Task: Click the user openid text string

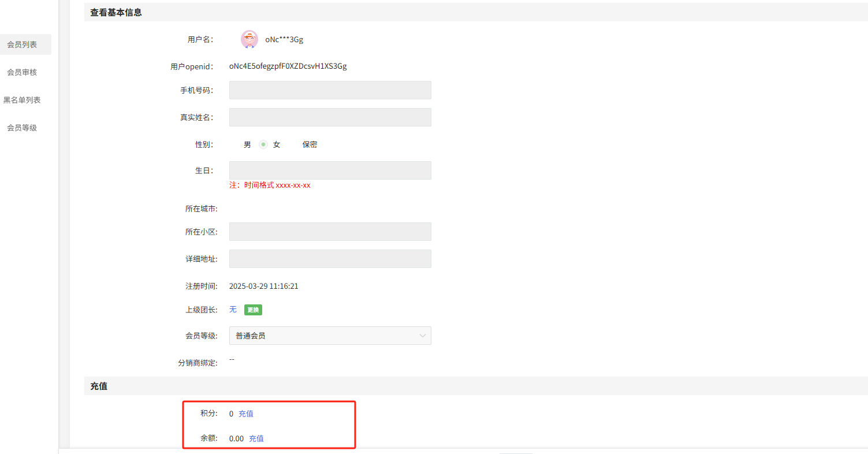Action: point(288,66)
